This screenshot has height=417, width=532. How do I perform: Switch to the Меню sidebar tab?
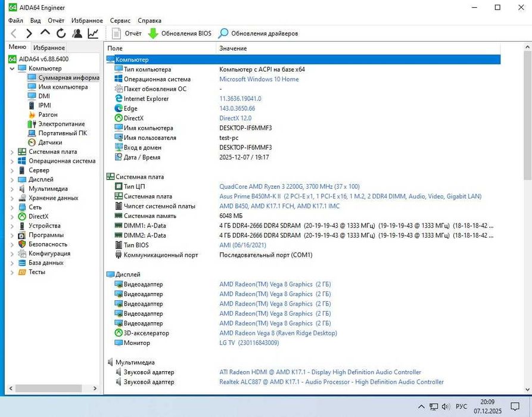pyautogui.click(x=17, y=47)
